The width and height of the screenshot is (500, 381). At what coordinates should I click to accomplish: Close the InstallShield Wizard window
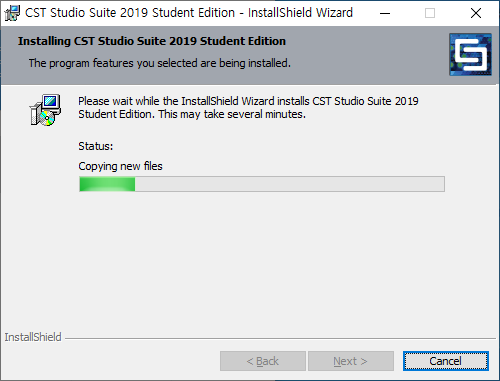click(x=476, y=13)
